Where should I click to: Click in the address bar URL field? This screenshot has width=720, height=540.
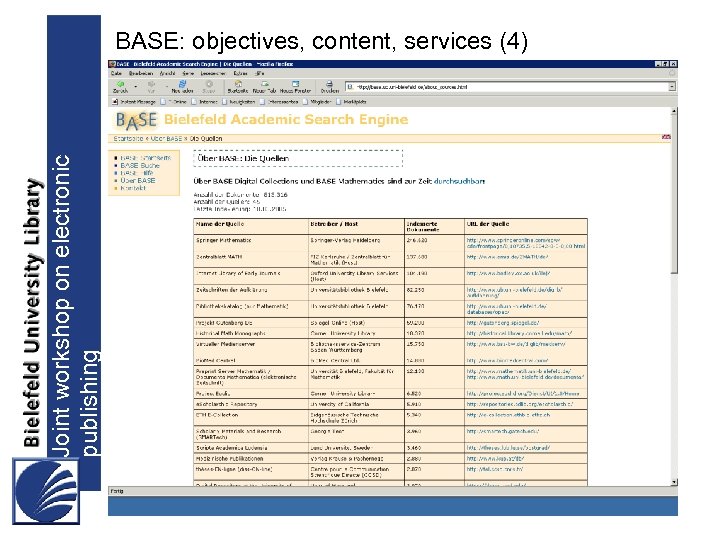510,87
